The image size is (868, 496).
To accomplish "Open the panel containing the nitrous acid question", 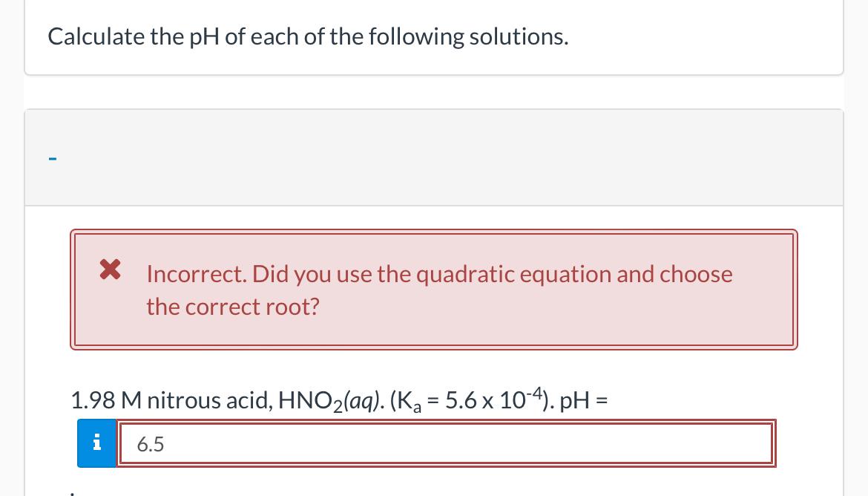I will tap(434, 157).
